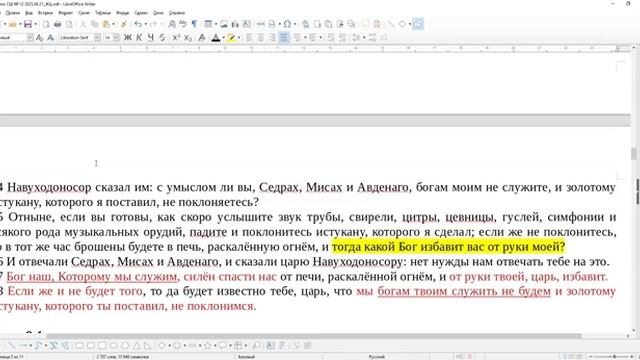Click the Increase Indent icon
The height and width of the screenshot is (360, 640).
331,38
